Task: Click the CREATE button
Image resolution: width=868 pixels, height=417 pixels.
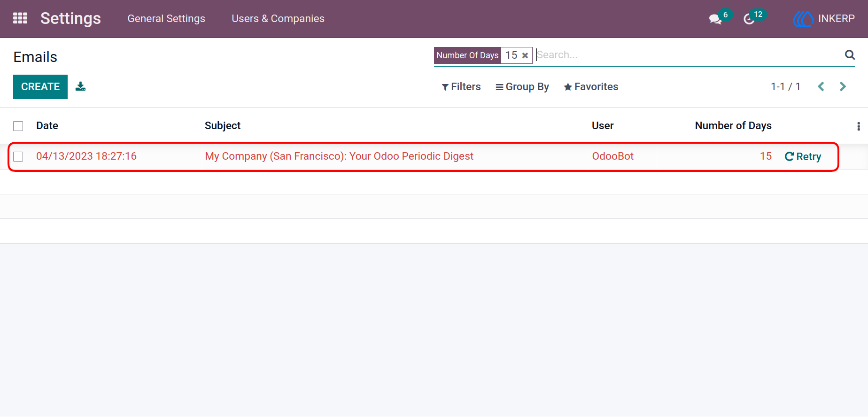Action: 40,87
